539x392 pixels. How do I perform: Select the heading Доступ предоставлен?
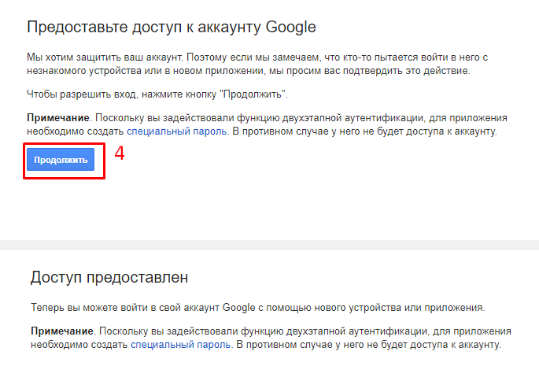(x=109, y=277)
